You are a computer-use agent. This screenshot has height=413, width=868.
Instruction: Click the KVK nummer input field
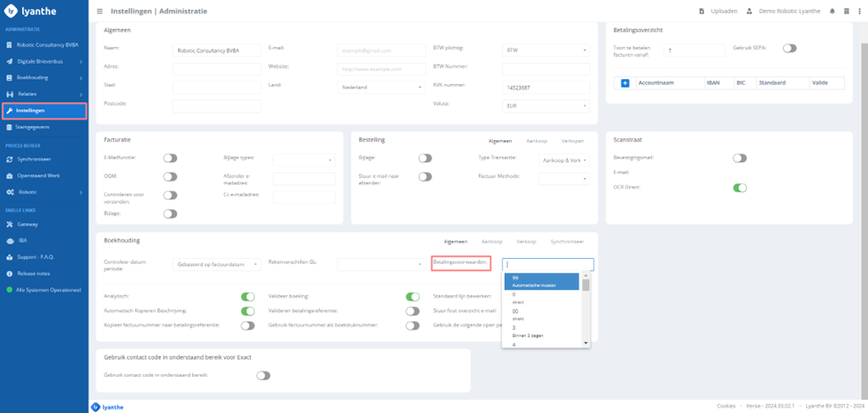pyautogui.click(x=546, y=87)
